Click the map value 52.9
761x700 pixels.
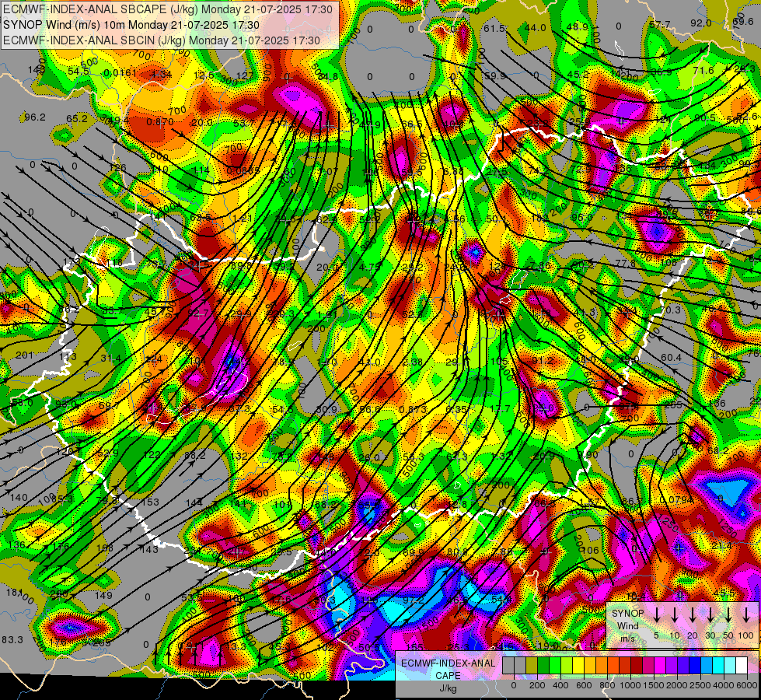(x=108, y=453)
